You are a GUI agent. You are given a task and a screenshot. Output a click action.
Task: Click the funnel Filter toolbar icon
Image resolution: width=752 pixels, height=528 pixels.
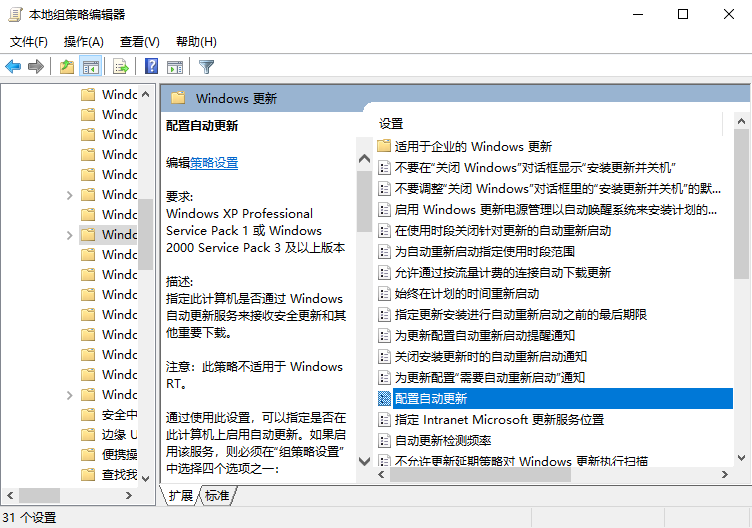pyautogui.click(x=206, y=67)
